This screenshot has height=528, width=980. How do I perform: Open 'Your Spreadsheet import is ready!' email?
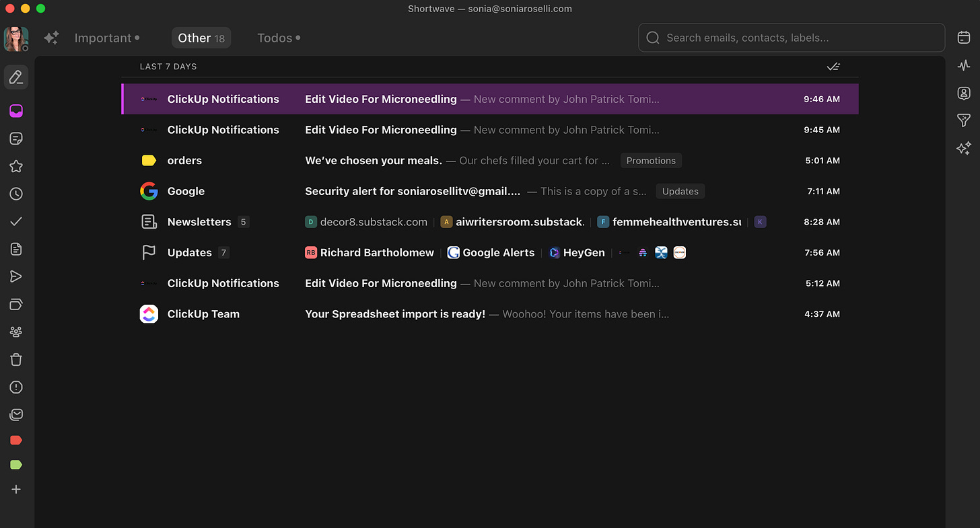(x=490, y=314)
